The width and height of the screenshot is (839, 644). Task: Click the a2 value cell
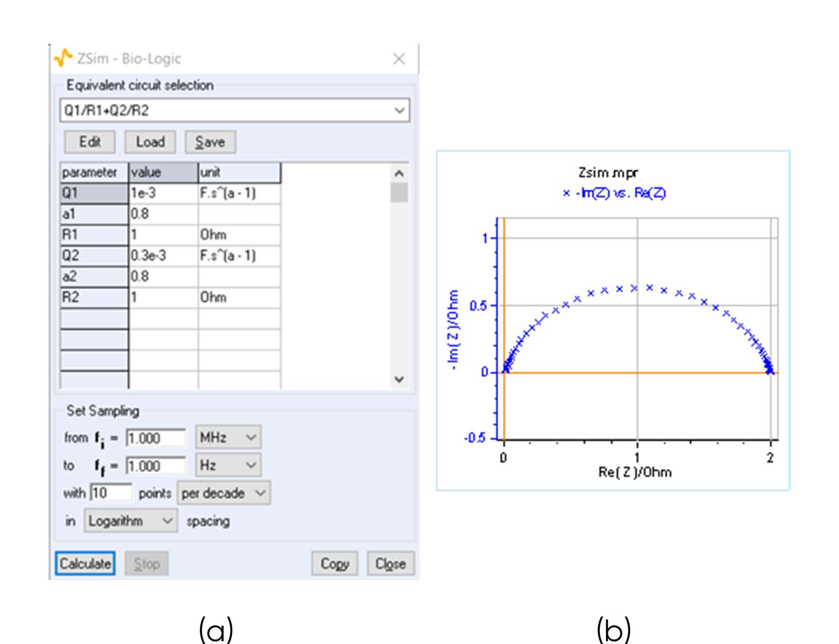[x=163, y=277]
